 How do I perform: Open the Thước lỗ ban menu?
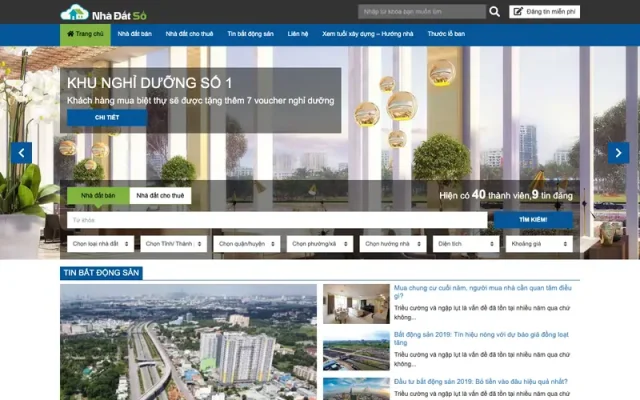click(446, 34)
